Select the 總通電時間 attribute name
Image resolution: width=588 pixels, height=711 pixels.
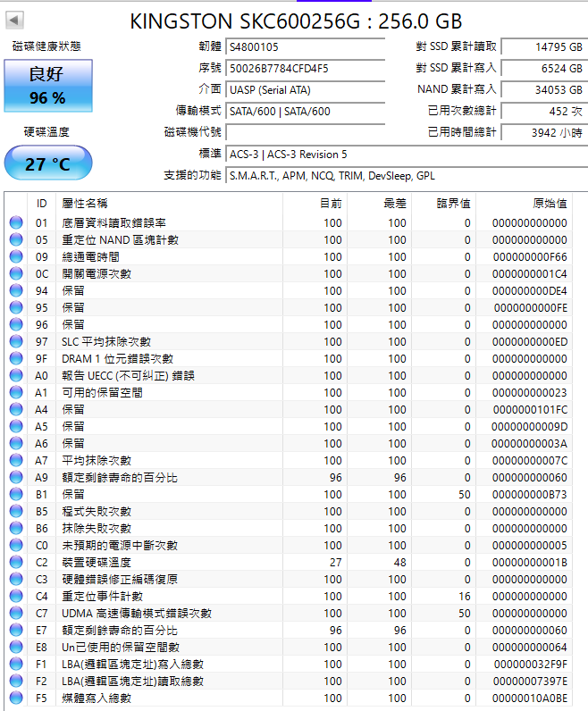click(x=91, y=256)
